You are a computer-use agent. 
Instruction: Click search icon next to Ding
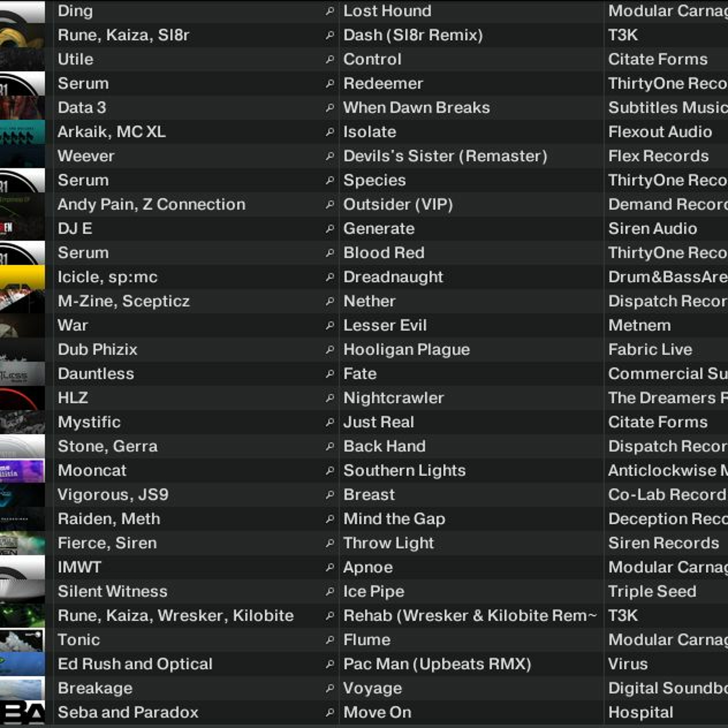pyautogui.click(x=330, y=11)
